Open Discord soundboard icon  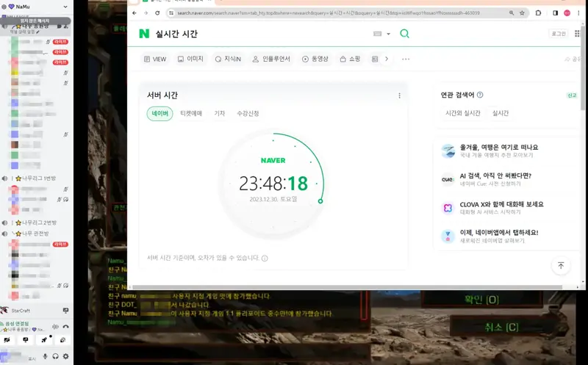[x=63, y=339]
